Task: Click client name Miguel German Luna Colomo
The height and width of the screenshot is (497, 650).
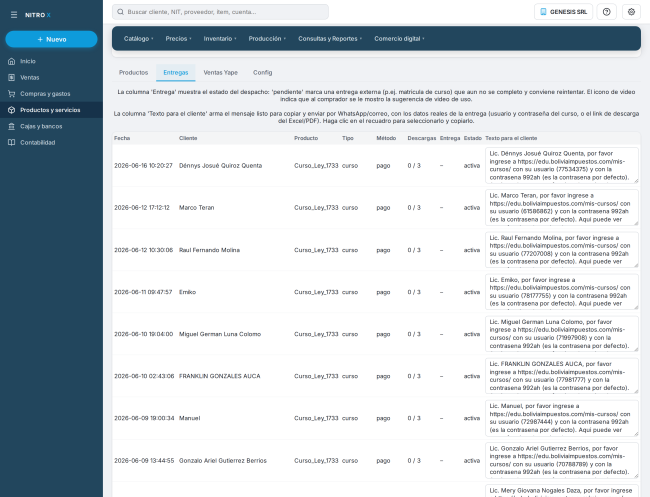Action: pos(220,334)
